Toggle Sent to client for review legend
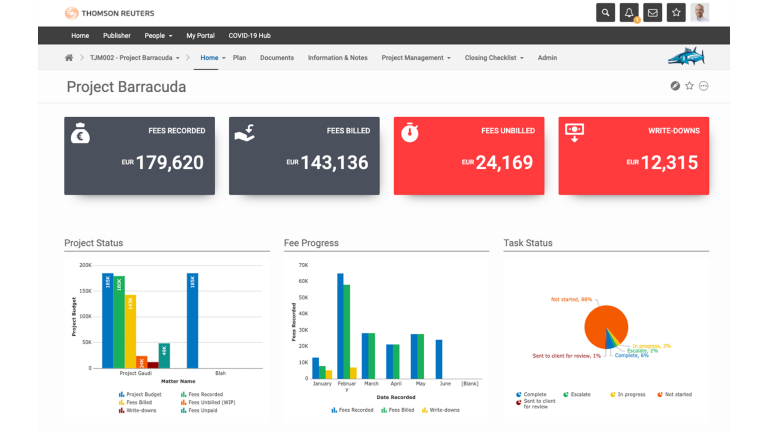 point(536,404)
